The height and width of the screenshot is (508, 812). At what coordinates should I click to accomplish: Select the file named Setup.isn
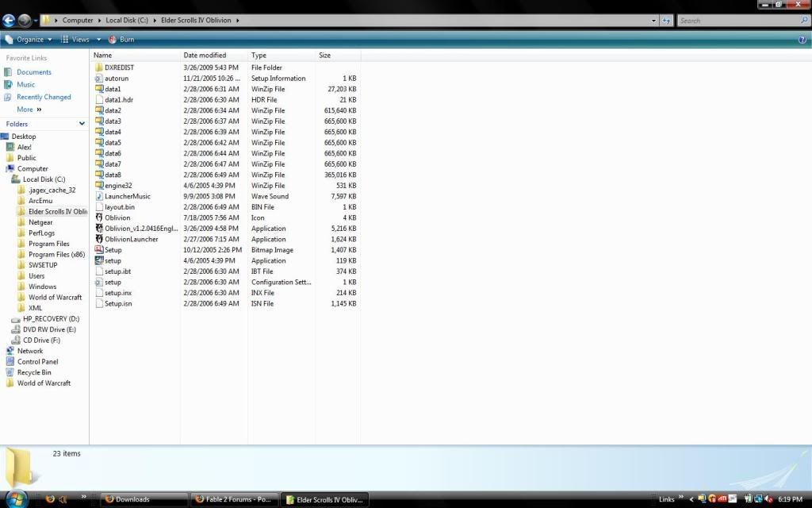(x=118, y=304)
